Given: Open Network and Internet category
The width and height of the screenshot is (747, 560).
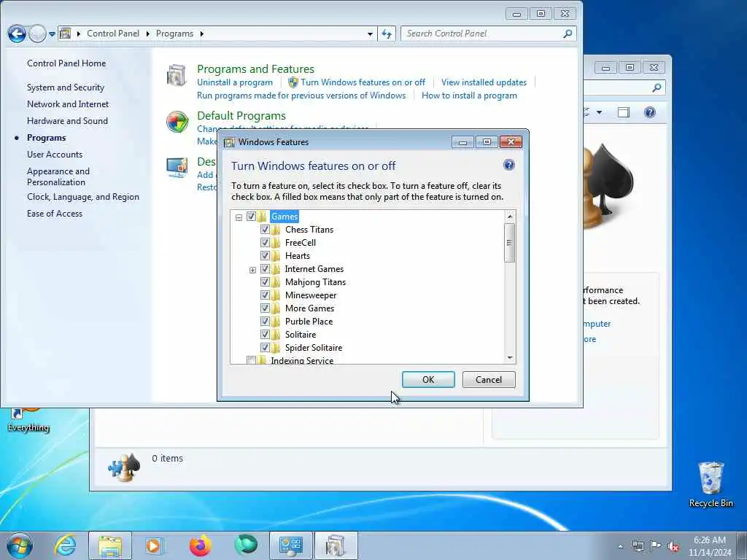Looking at the screenshot, I should click(x=68, y=104).
